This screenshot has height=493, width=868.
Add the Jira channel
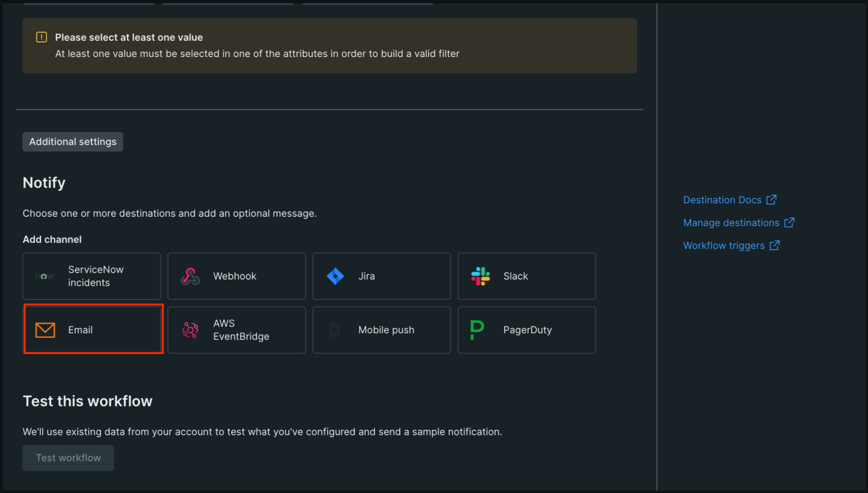[381, 276]
